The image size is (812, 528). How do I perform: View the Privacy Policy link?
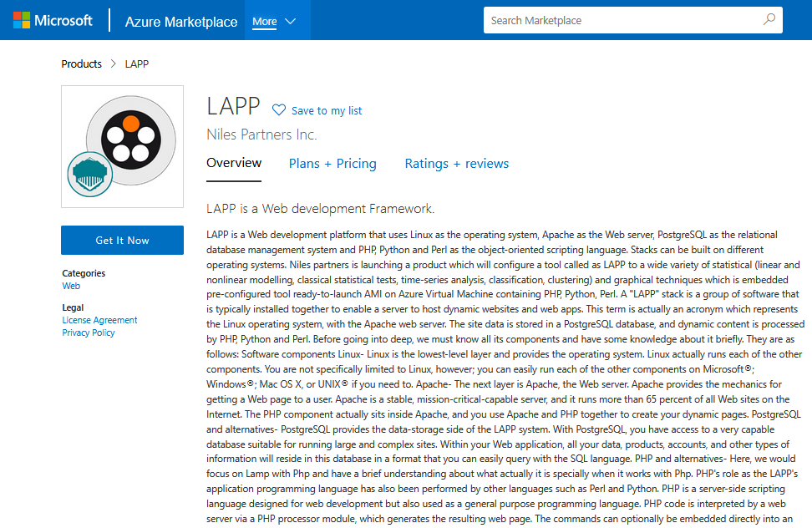point(89,333)
